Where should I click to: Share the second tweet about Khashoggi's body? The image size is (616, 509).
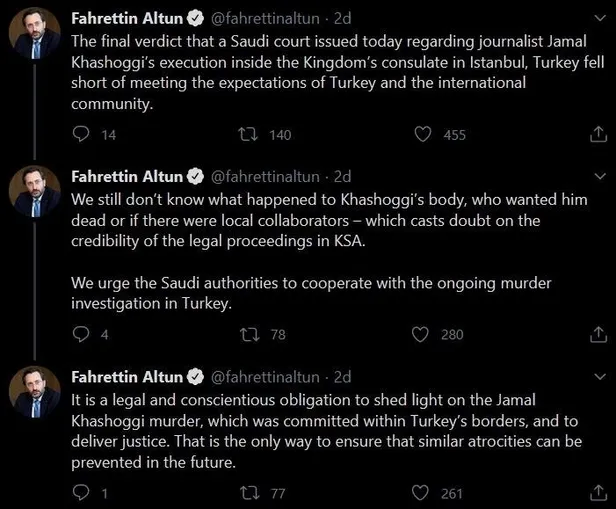click(x=599, y=334)
